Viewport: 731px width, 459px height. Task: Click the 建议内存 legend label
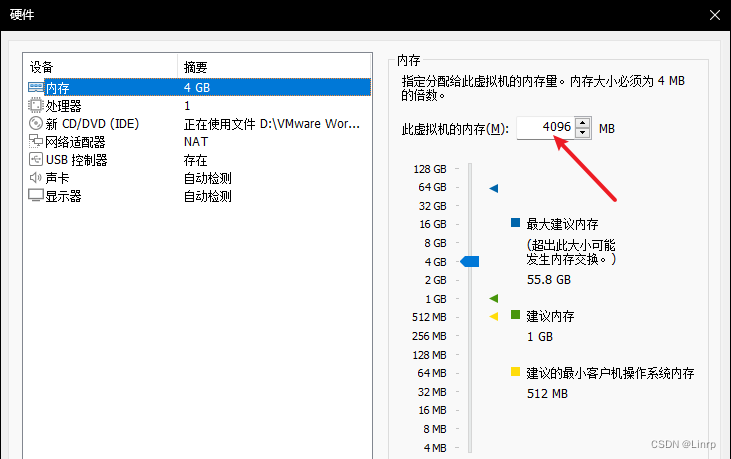[550, 316]
